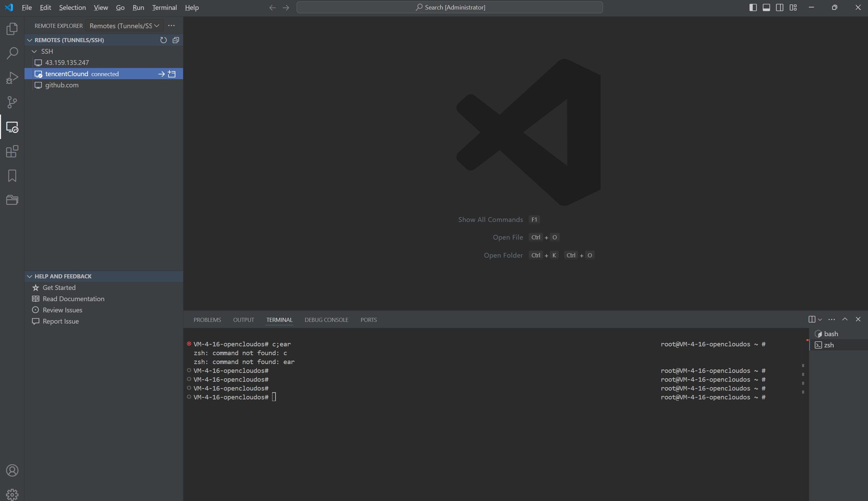Click the Read Documentation link
The width and height of the screenshot is (868, 501).
click(x=73, y=299)
